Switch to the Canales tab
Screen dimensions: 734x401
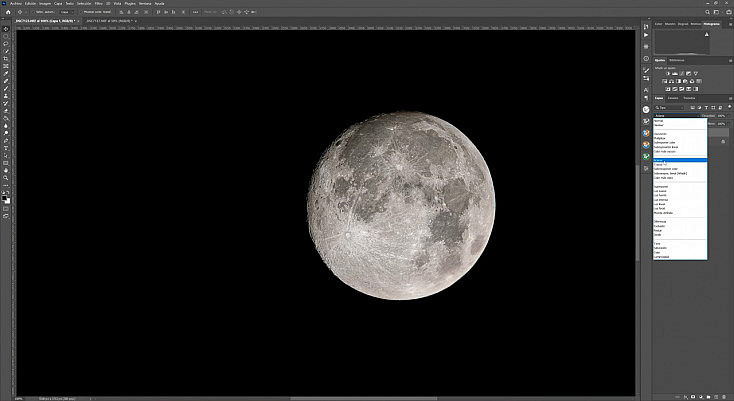(673, 98)
